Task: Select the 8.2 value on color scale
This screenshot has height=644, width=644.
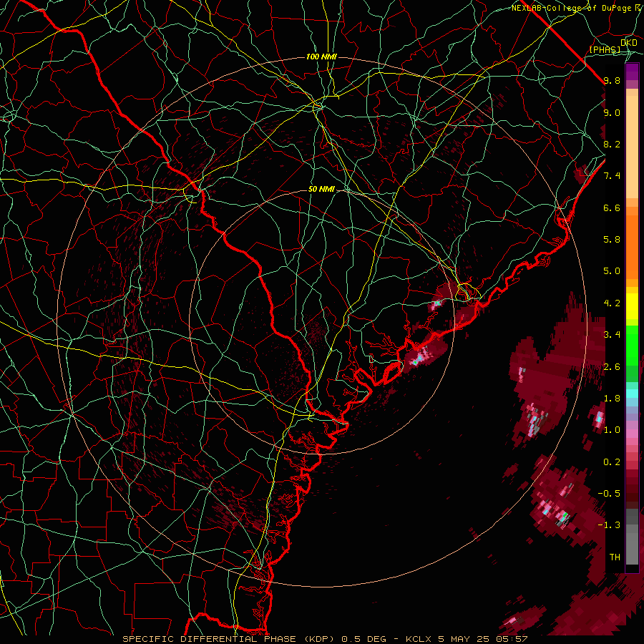Action: pos(612,144)
